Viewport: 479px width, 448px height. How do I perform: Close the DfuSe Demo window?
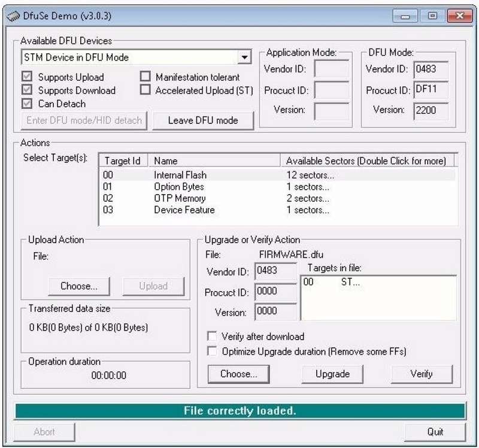(x=459, y=16)
